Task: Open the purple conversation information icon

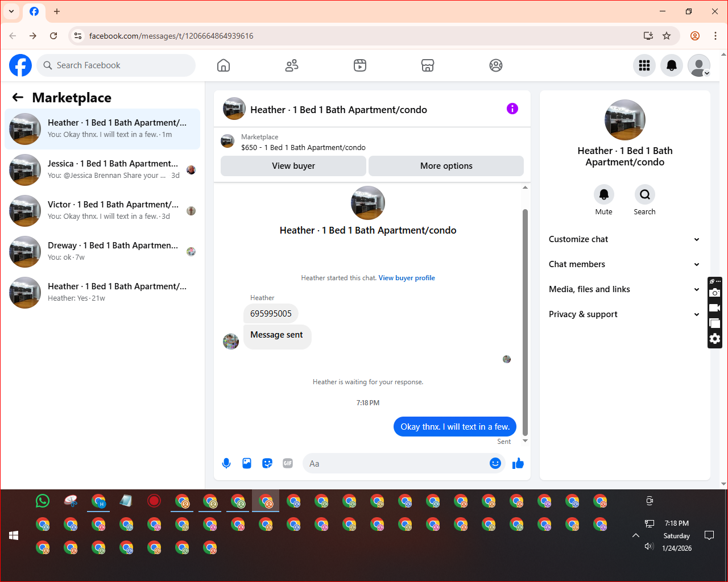Action: (x=512, y=109)
